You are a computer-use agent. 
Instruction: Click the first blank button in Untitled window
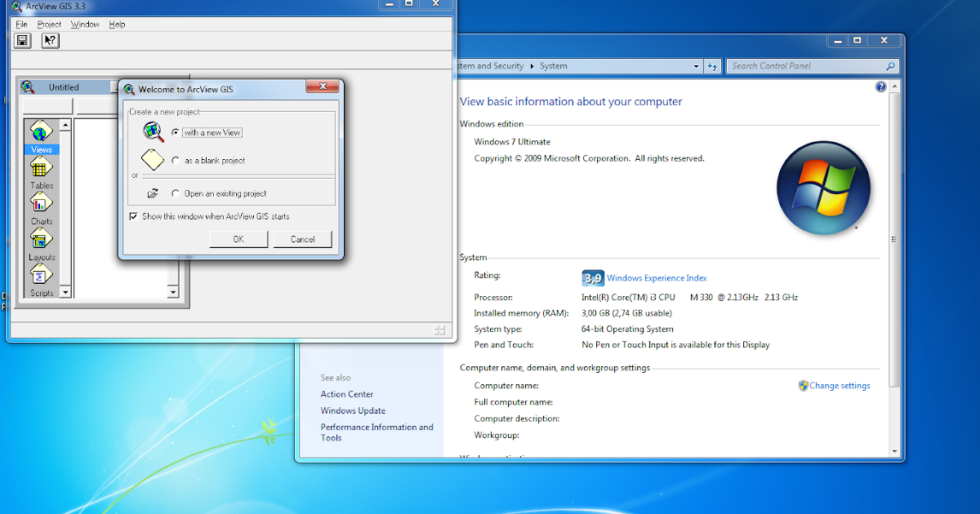pyautogui.click(x=47, y=106)
